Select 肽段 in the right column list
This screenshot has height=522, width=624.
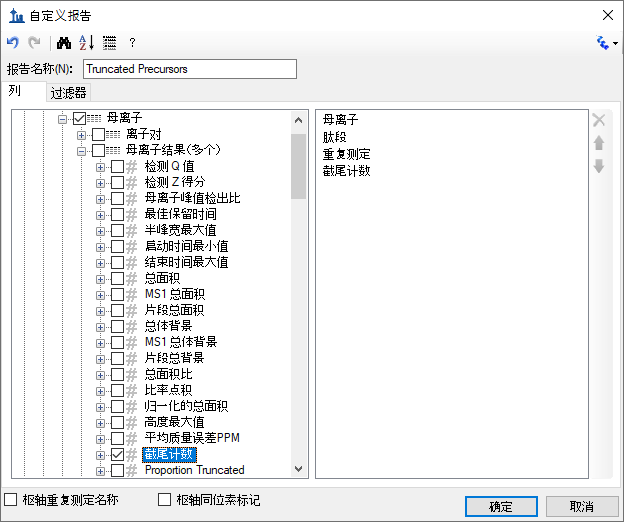tap(334, 137)
